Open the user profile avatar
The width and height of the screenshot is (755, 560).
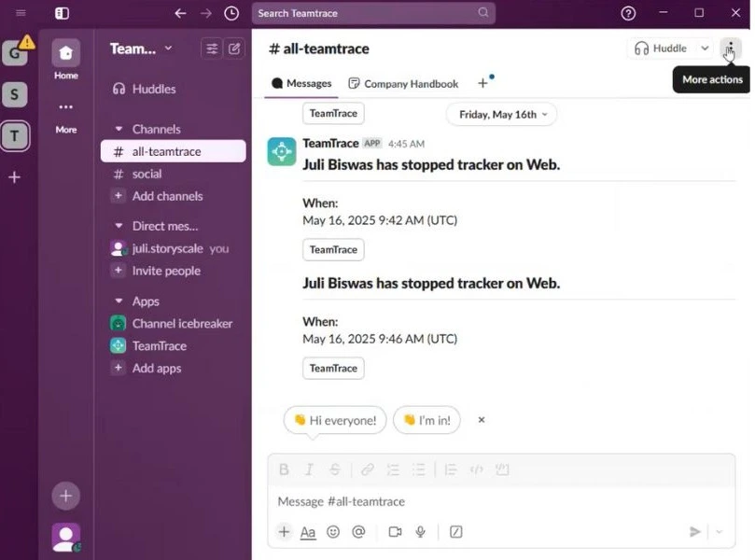tap(66, 537)
